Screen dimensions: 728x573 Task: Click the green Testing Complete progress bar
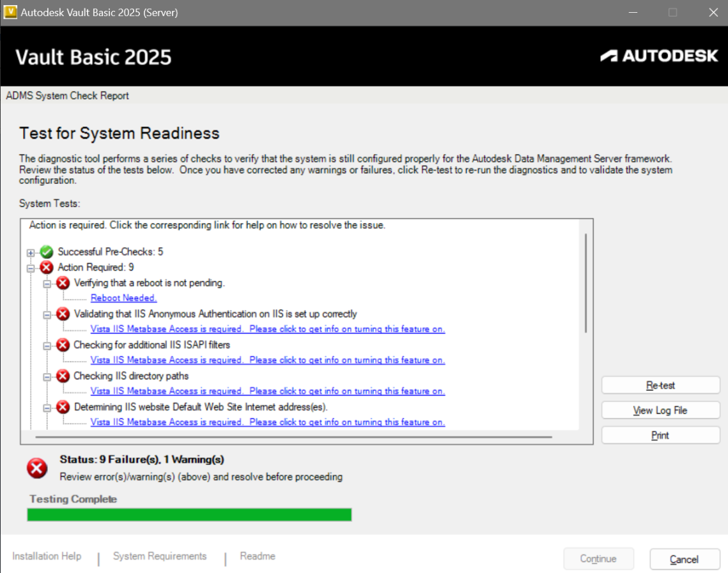click(x=189, y=514)
